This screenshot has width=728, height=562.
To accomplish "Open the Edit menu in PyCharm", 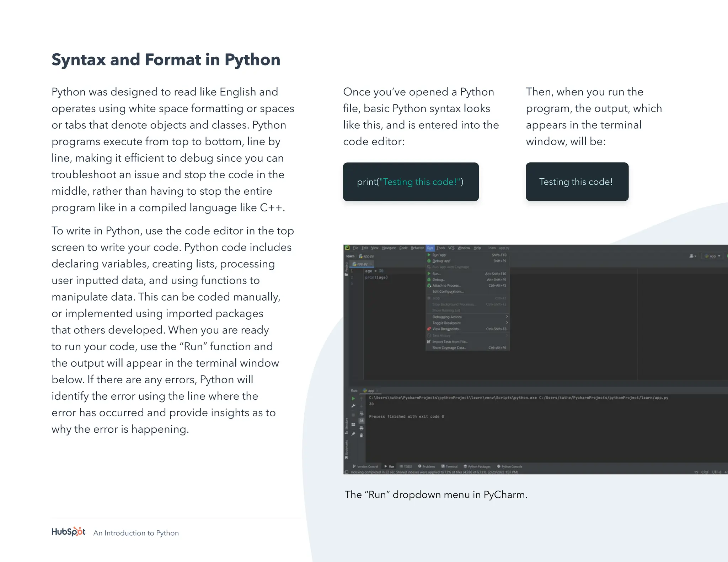I will (x=365, y=248).
